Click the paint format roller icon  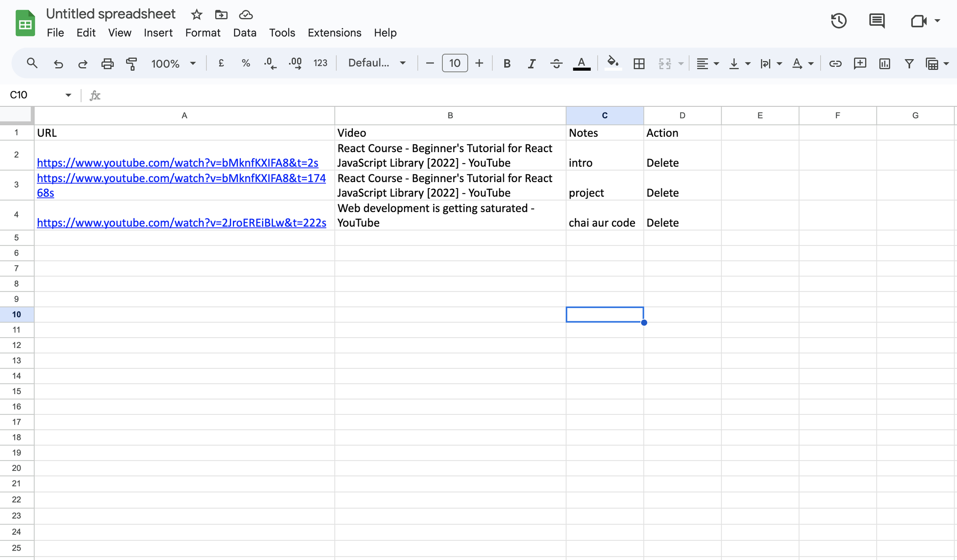point(132,63)
